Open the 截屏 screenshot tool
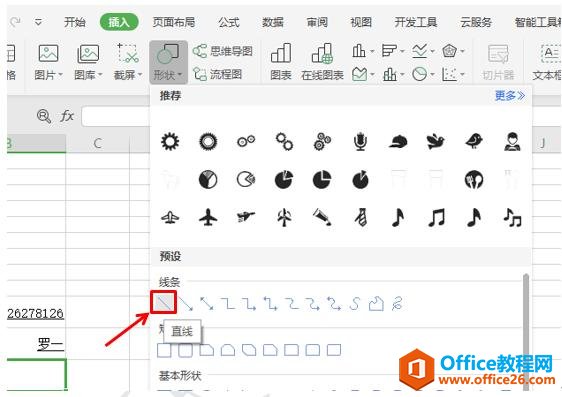Screen dimensions: 562x397 coord(128,62)
